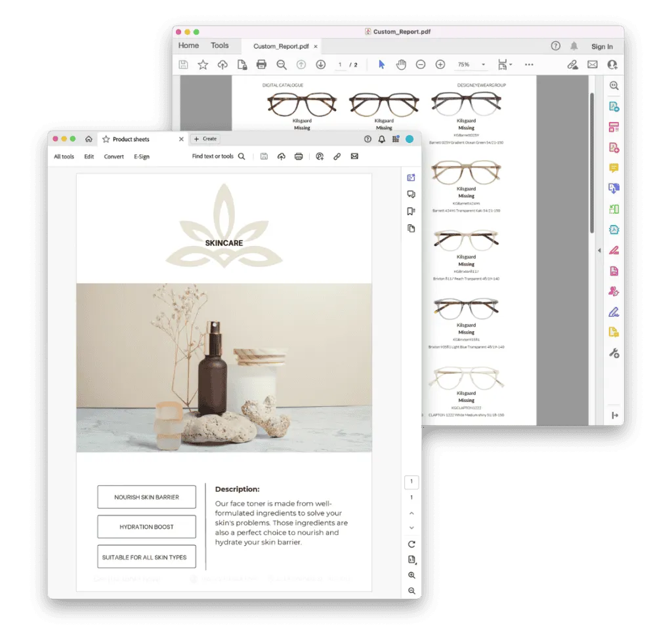The image size is (672, 631).
Task: Zoom out using Product sheets sidebar magnifier
Action: click(x=411, y=591)
